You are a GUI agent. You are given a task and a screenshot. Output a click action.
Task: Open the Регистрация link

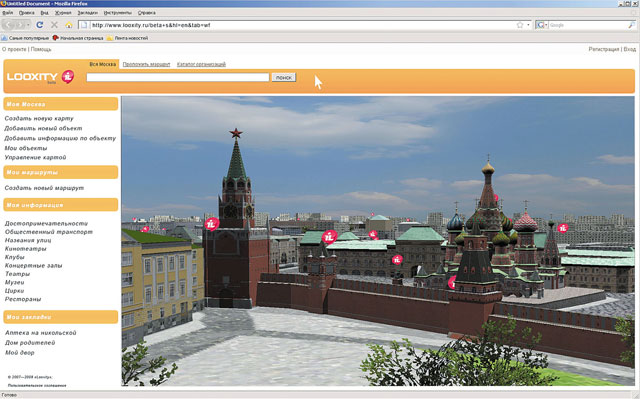(x=604, y=49)
